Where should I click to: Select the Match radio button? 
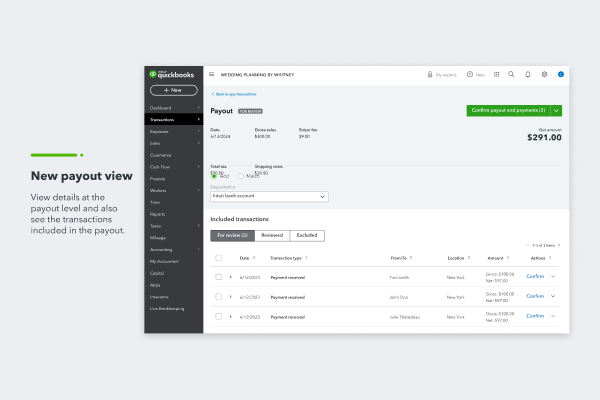(x=240, y=176)
